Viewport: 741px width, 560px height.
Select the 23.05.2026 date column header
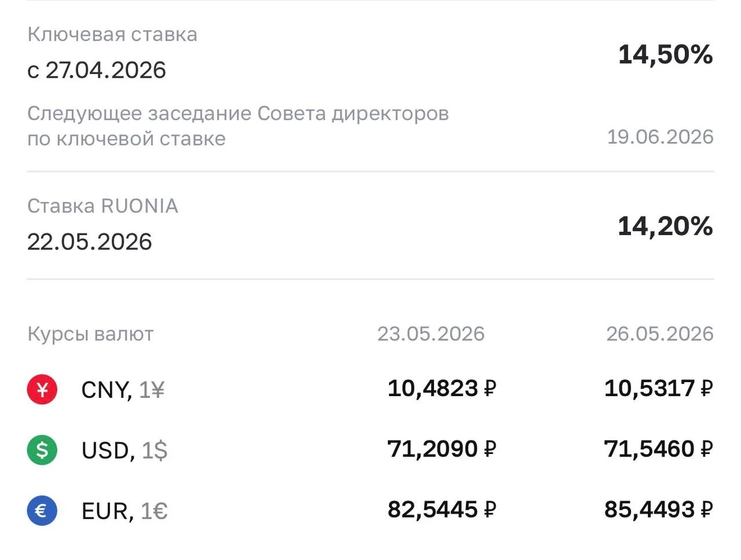pyautogui.click(x=431, y=334)
